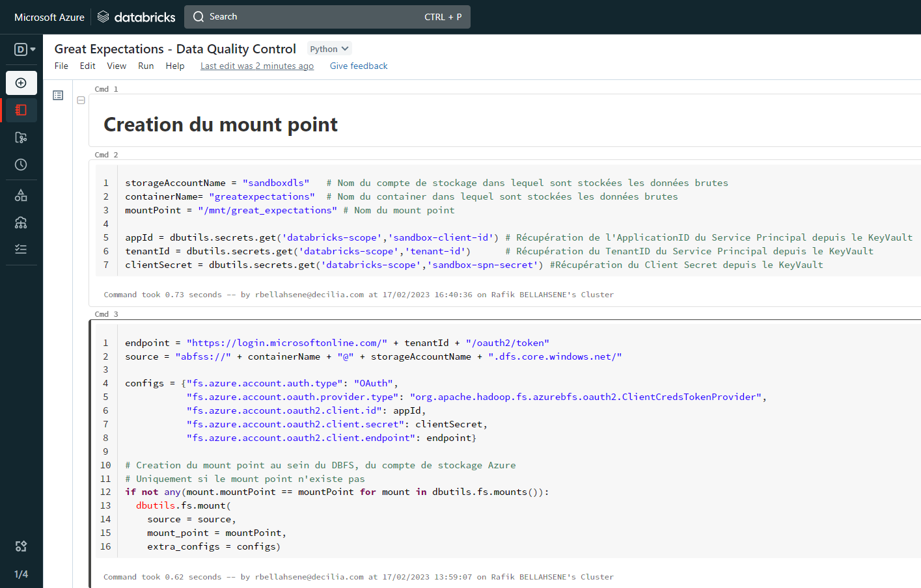Open the Edit menu
921x588 pixels.
click(87, 66)
